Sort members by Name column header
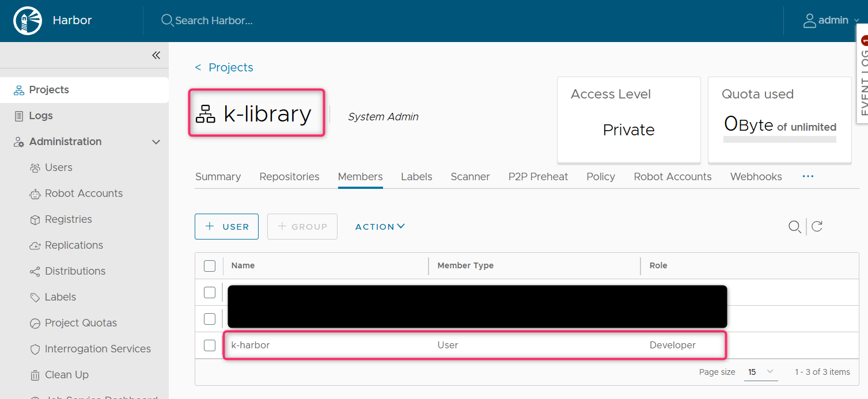 (x=243, y=265)
